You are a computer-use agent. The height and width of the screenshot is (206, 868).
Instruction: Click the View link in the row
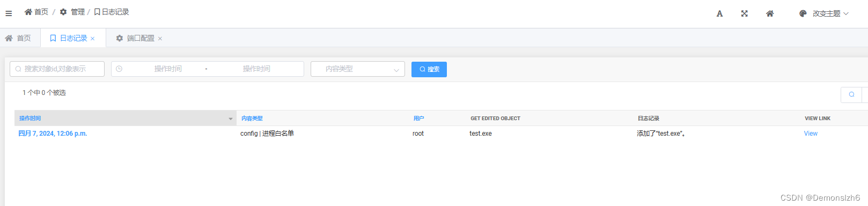tap(811, 134)
